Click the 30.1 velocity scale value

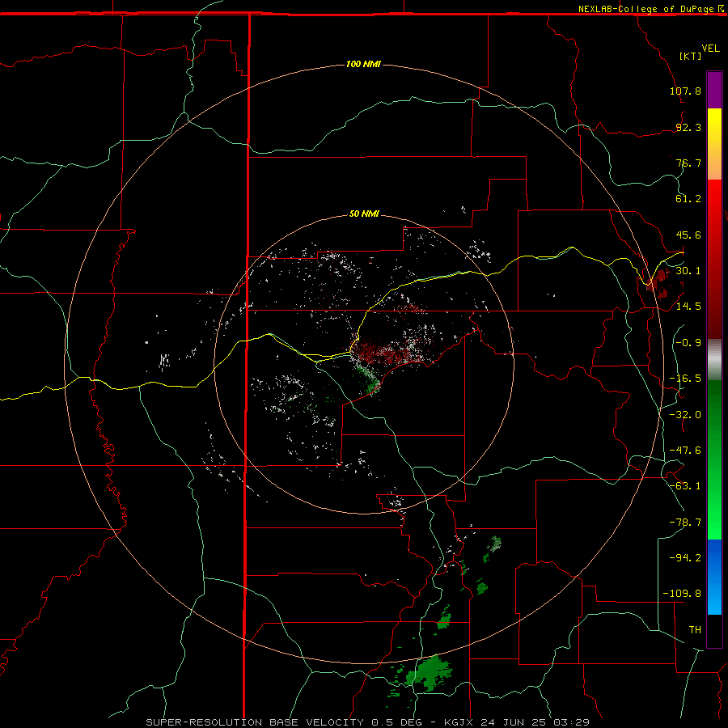click(x=688, y=270)
